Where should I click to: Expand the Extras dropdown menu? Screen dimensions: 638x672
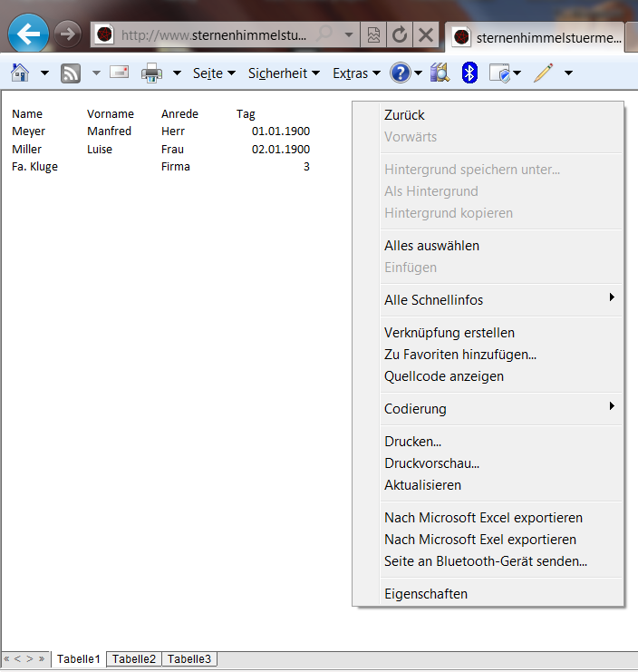point(356,73)
